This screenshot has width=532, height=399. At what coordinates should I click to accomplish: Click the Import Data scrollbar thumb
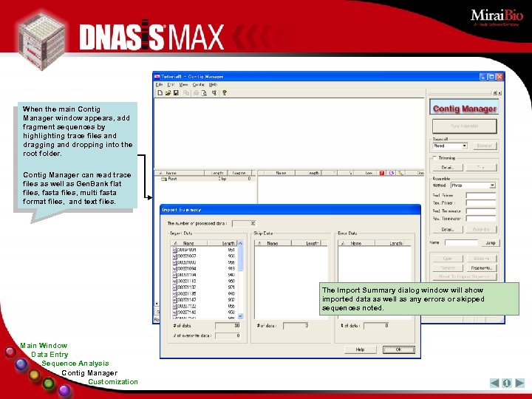point(241,258)
